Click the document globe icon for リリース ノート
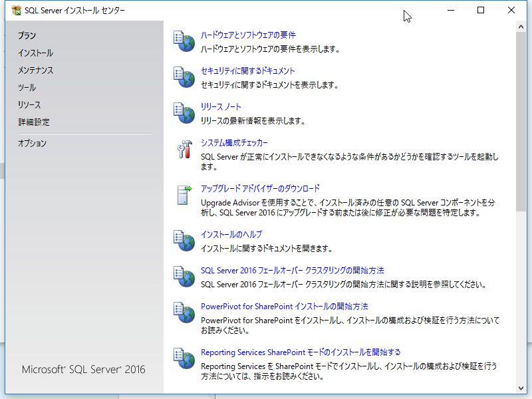 tap(184, 113)
